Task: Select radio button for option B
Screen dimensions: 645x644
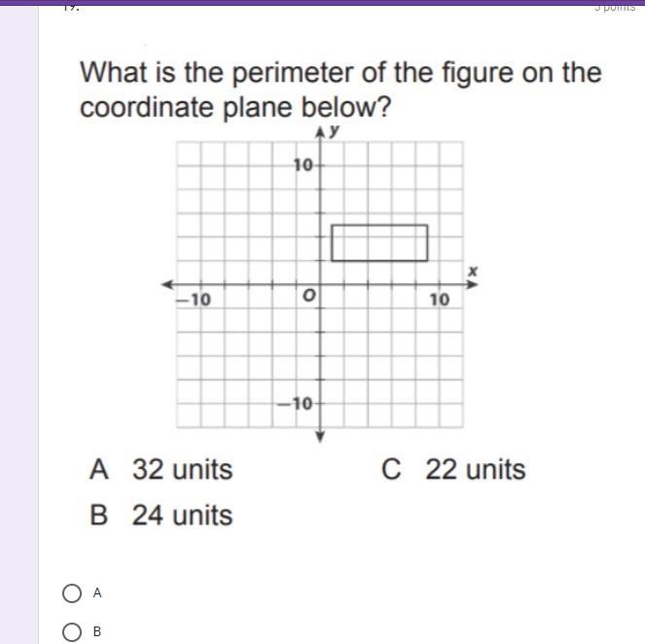Action: tap(71, 633)
